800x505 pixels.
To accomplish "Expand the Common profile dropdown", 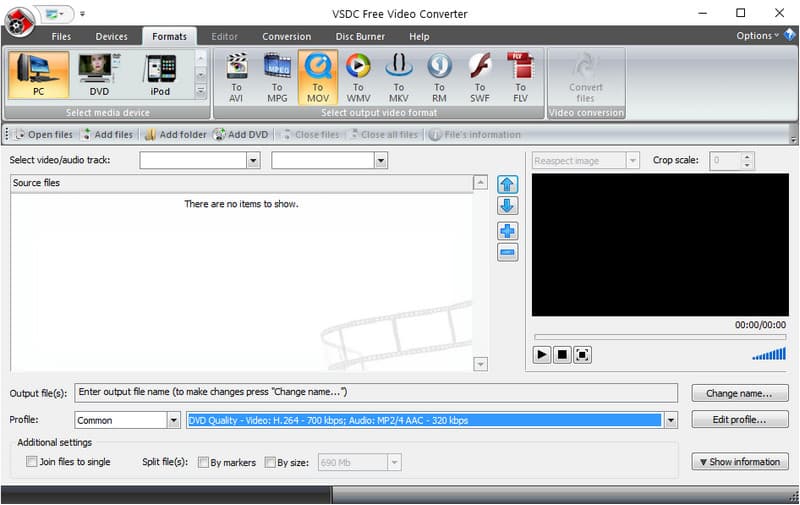I will pyautogui.click(x=173, y=421).
